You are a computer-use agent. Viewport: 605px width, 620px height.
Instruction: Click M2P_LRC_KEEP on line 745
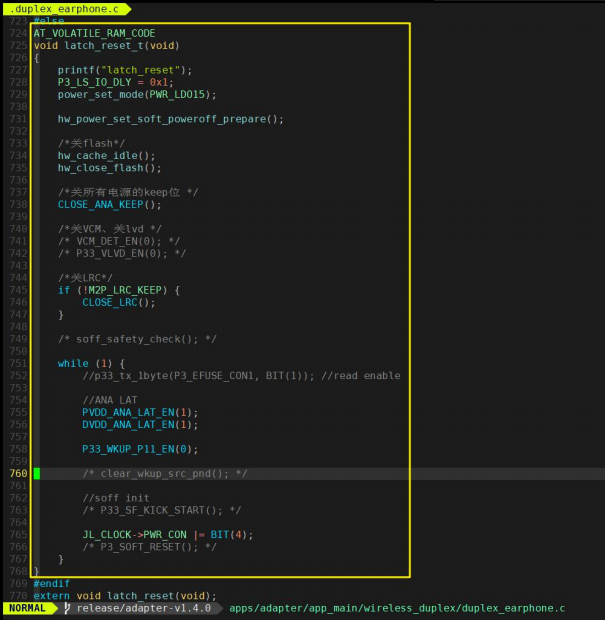[125, 290]
